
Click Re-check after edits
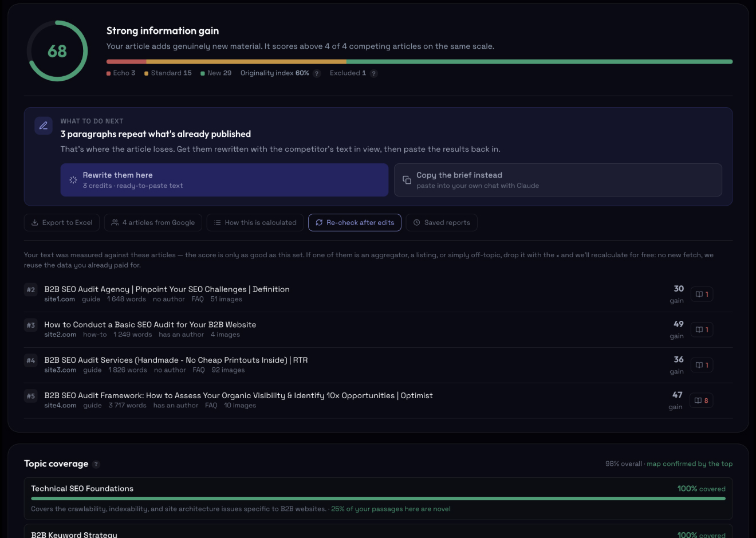(x=355, y=222)
